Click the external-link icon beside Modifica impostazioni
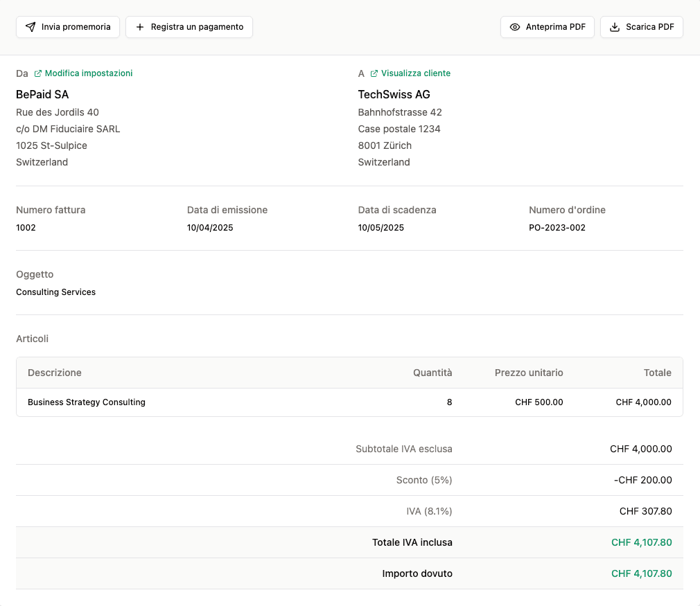 [x=38, y=73]
